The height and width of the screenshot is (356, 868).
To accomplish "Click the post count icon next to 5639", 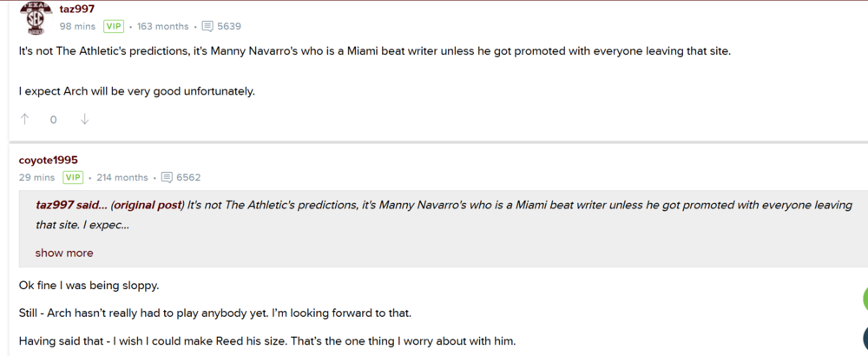I will pos(207,26).
